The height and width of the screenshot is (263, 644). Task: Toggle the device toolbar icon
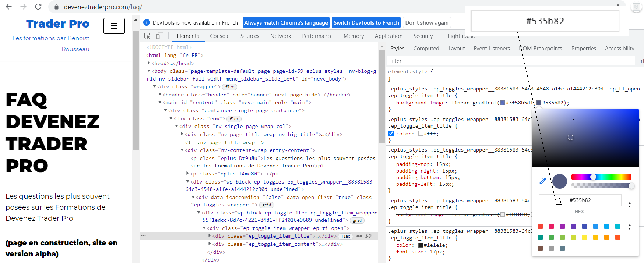coord(160,36)
